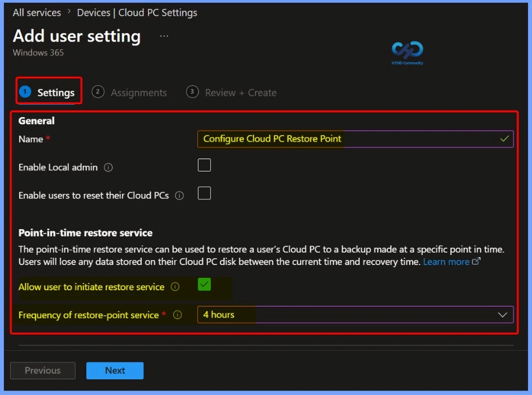Click the General section heading
The height and width of the screenshot is (395, 532).
click(x=36, y=120)
